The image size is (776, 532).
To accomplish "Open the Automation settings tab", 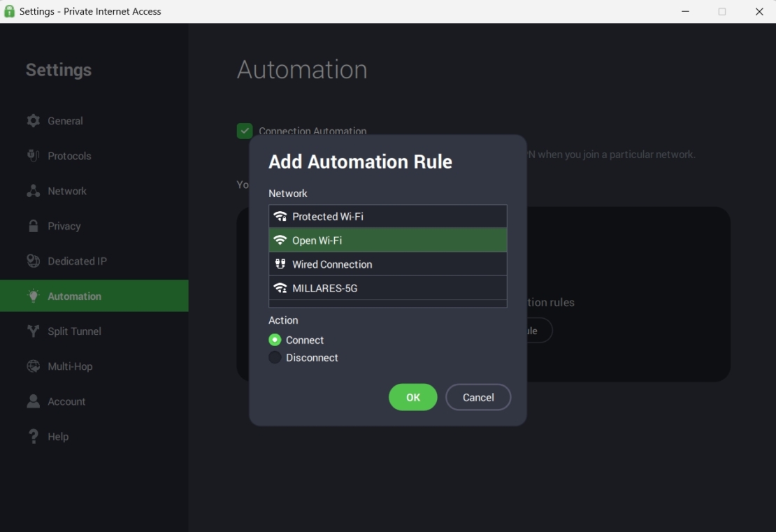I will click(x=94, y=296).
